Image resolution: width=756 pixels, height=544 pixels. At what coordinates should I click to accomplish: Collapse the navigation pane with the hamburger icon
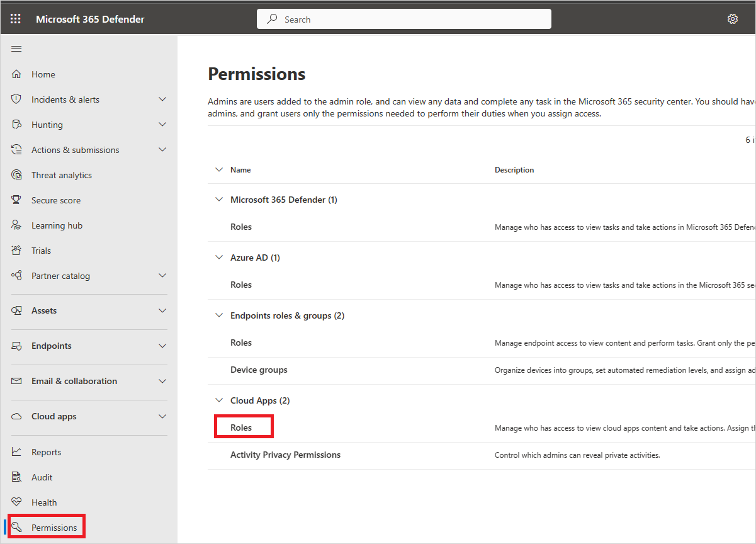[16, 48]
